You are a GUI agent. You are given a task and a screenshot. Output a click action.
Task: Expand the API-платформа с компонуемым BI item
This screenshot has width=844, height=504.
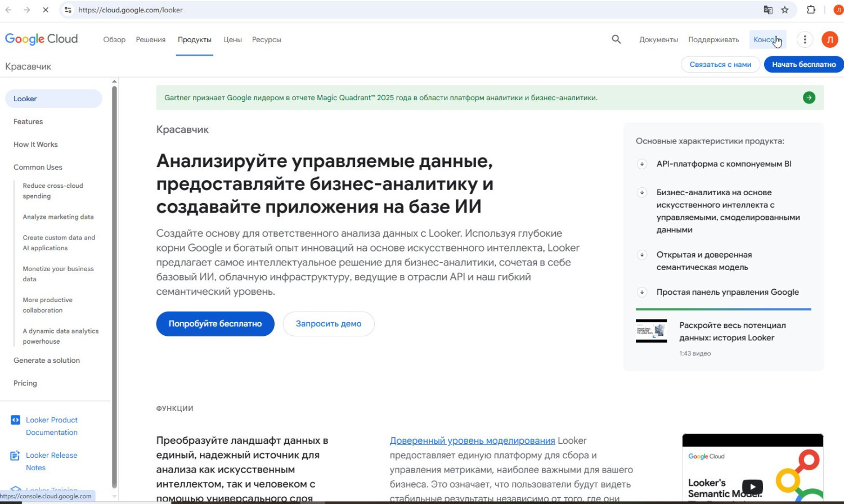tap(642, 164)
